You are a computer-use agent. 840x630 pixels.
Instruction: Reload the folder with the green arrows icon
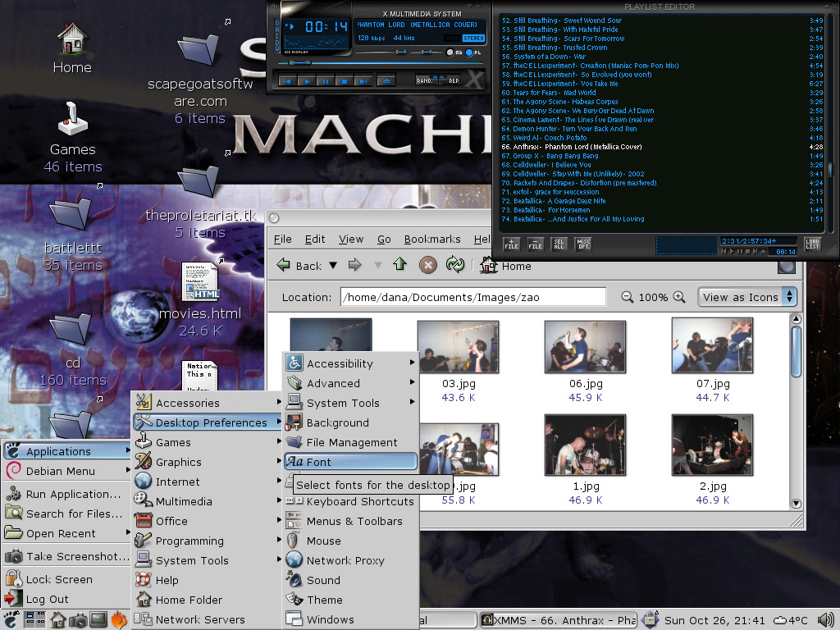(454, 265)
